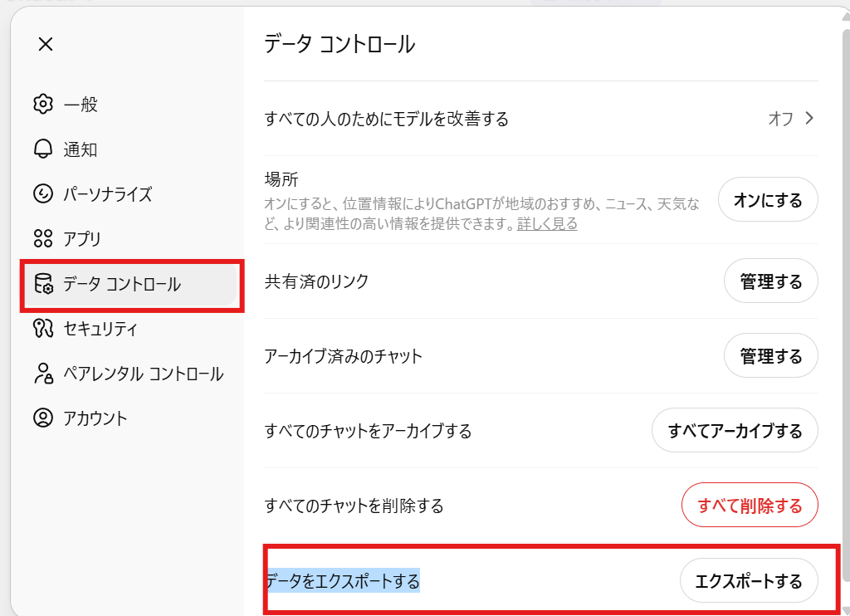850x616 pixels.
Task: Open the 詳しく見る link
Action: point(547,224)
